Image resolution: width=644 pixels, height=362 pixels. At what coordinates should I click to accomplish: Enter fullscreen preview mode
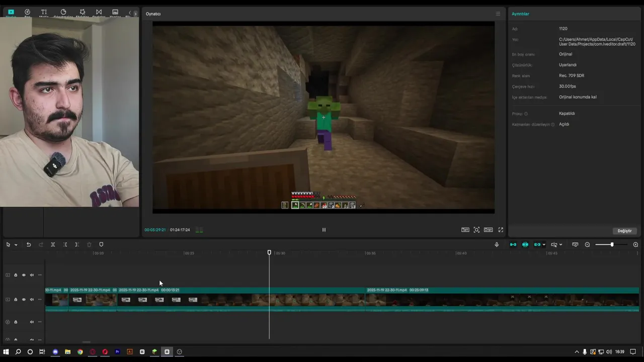tap(501, 230)
